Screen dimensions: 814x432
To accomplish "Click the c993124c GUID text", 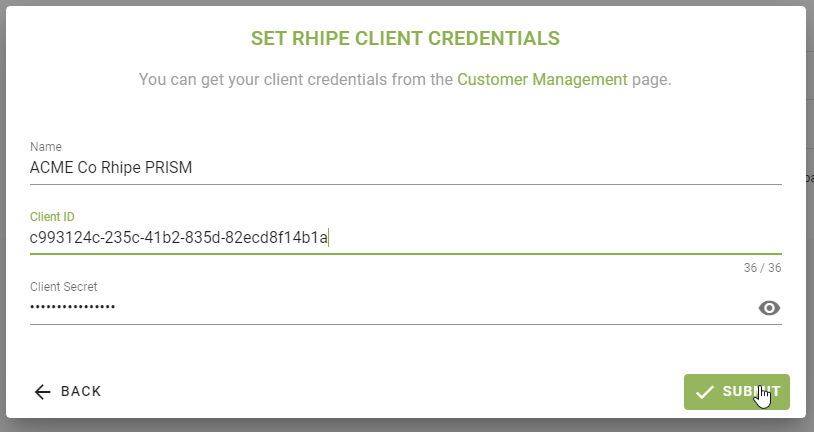I will (179, 238).
